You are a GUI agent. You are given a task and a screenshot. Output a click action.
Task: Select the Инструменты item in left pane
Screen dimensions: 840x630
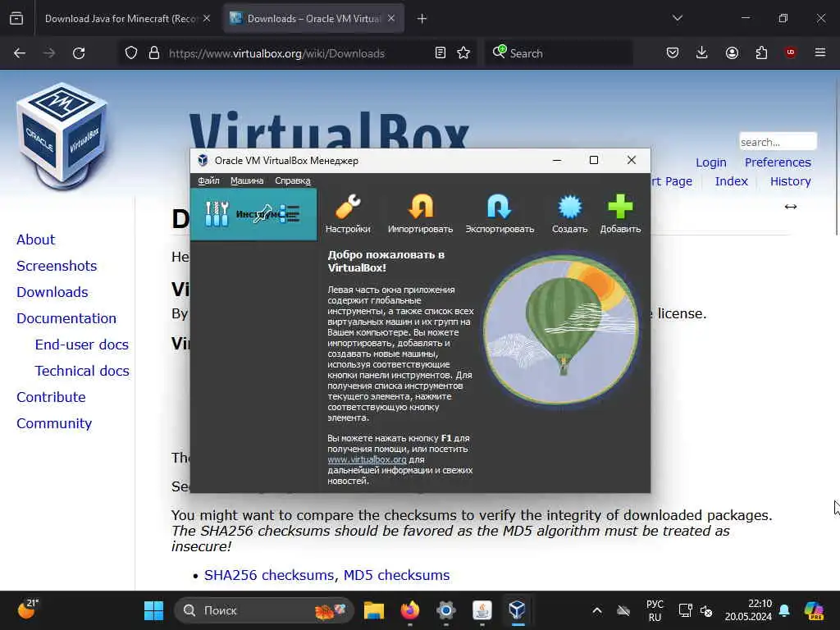[x=253, y=214]
